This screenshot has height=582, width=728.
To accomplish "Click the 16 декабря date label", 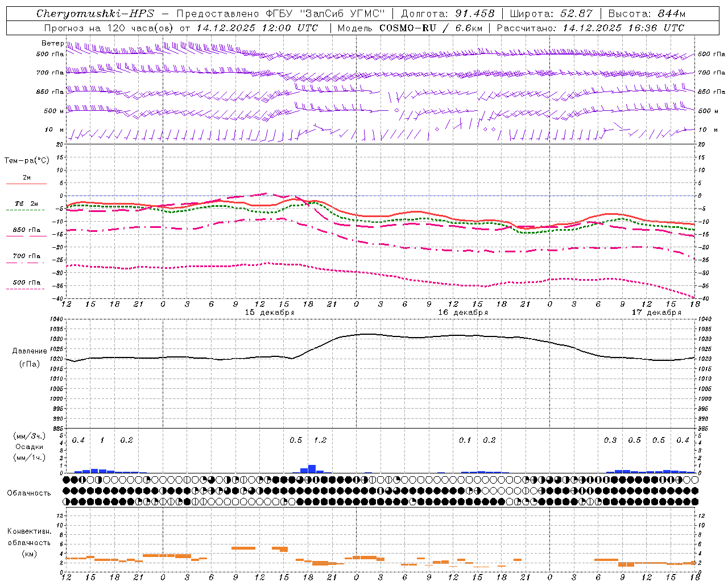I will pyautogui.click(x=463, y=313).
